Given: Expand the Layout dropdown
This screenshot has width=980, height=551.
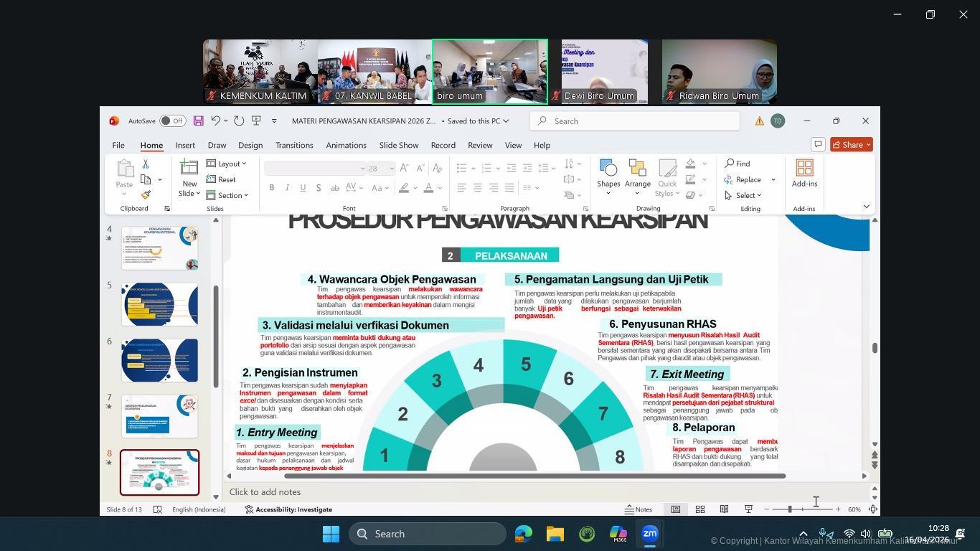Looking at the screenshot, I should pyautogui.click(x=227, y=164).
